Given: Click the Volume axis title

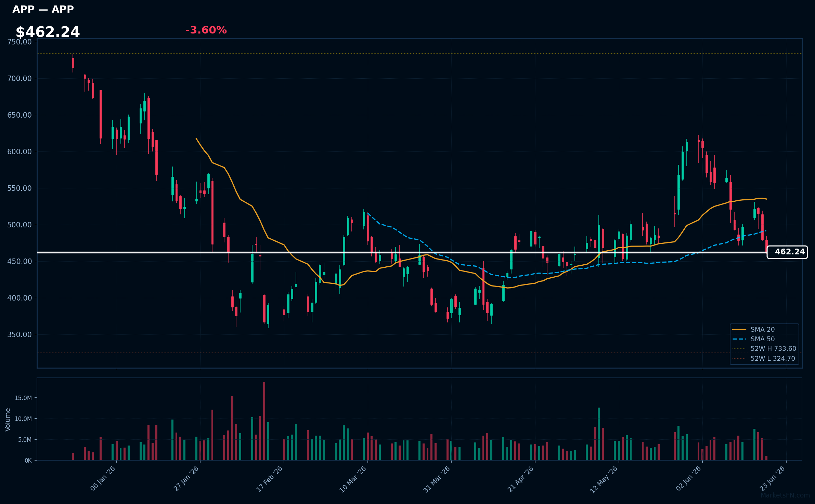Looking at the screenshot, I should (8, 420).
